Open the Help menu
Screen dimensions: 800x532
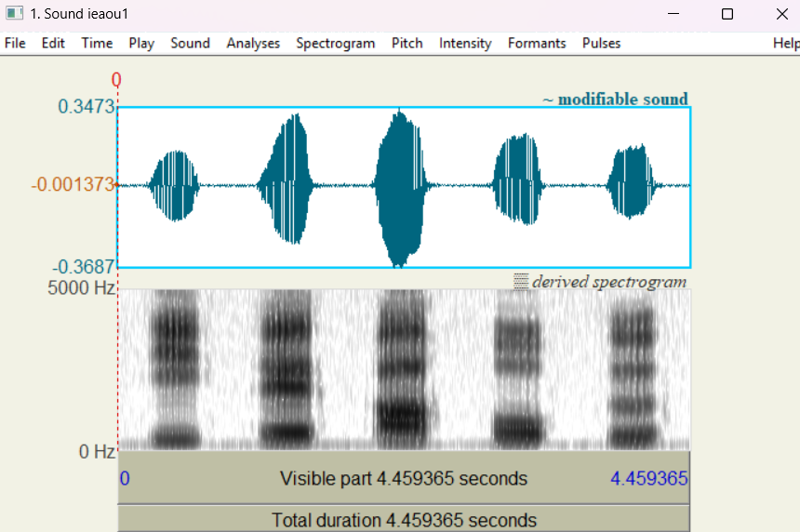[x=786, y=44]
